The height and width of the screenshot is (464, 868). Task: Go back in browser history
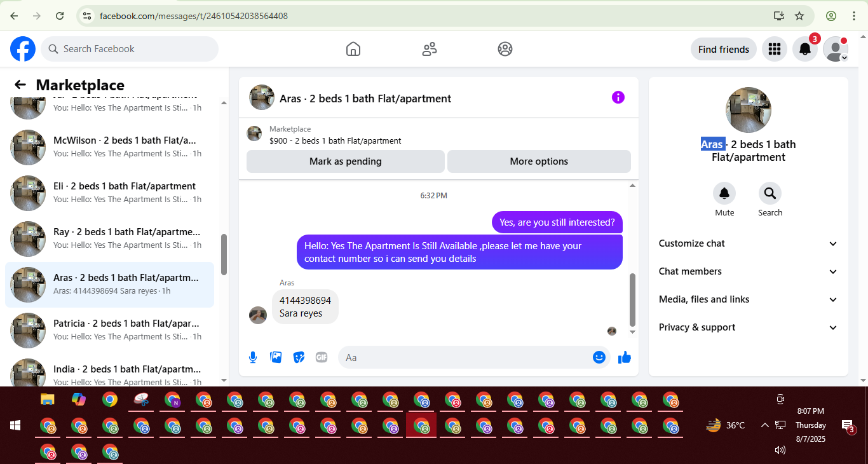[14, 16]
